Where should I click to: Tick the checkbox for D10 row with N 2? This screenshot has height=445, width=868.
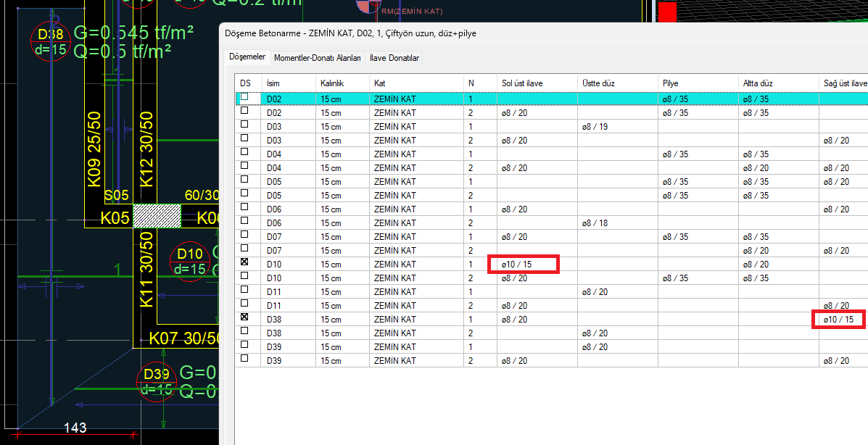(244, 276)
